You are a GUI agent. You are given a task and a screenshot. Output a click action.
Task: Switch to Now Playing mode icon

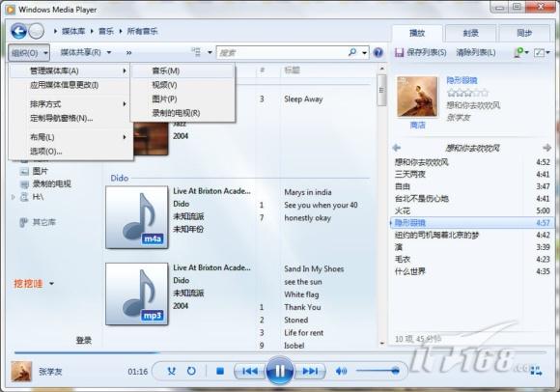(536, 371)
